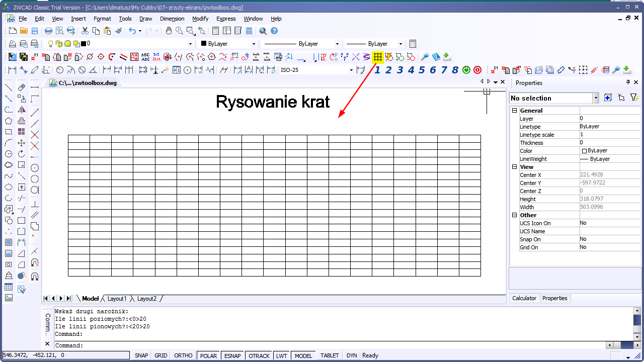Switch to the Layout1 tab
Image resolution: width=644 pixels, height=362 pixels.
pyautogui.click(x=117, y=299)
